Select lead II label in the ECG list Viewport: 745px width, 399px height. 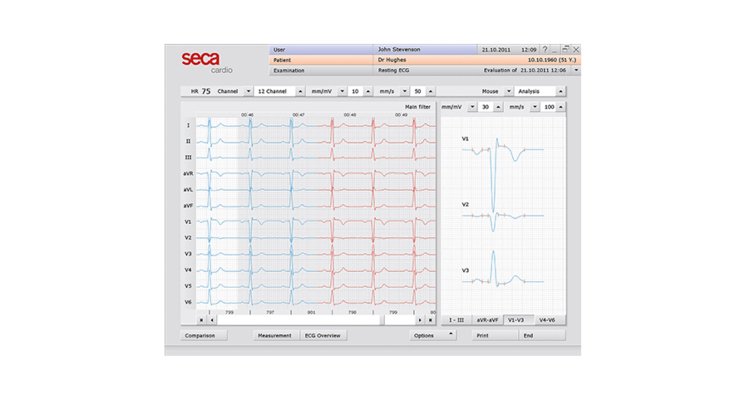click(x=188, y=142)
